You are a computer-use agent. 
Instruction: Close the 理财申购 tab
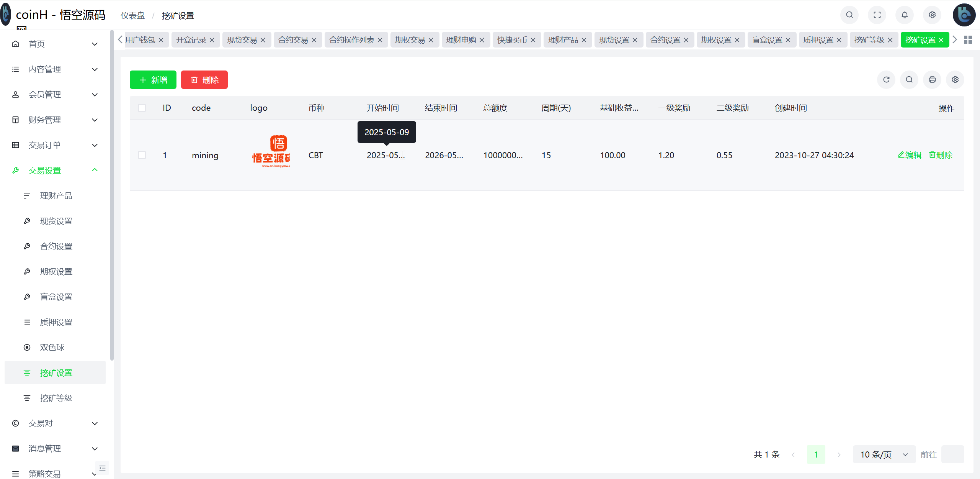(x=482, y=40)
